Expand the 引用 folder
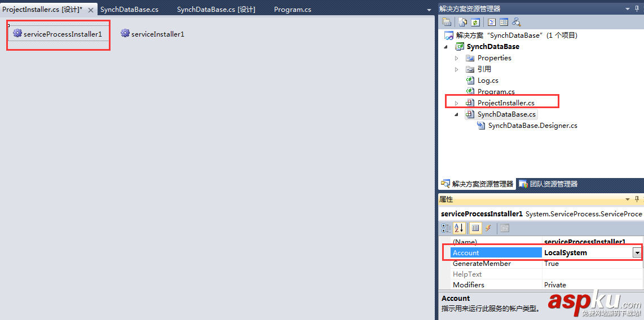 (456, 69)
